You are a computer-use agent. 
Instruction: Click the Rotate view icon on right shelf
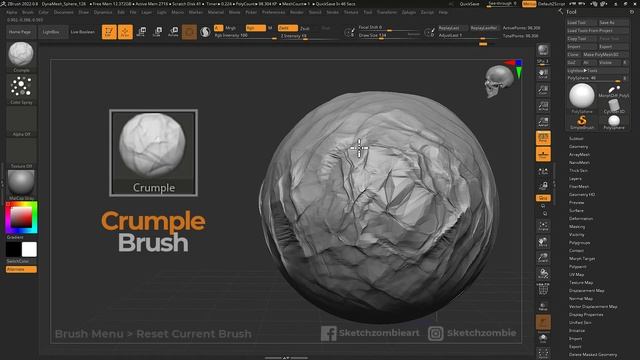tap(543, 273)
